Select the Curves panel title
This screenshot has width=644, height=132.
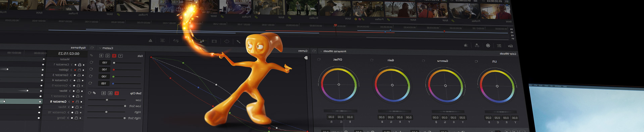[303, 51]
